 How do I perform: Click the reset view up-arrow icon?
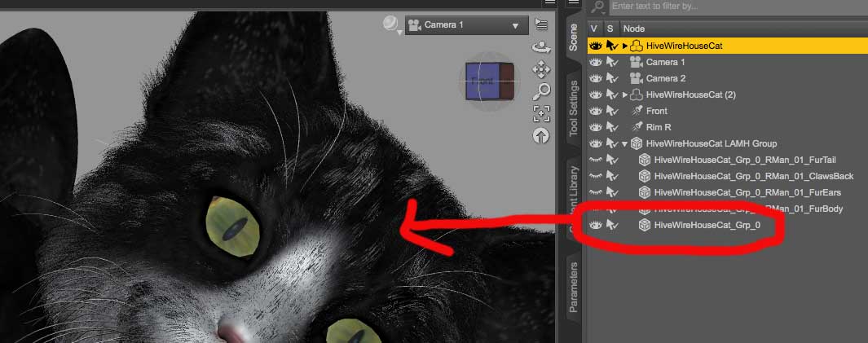pyautogui.click(x=540, y=136)
